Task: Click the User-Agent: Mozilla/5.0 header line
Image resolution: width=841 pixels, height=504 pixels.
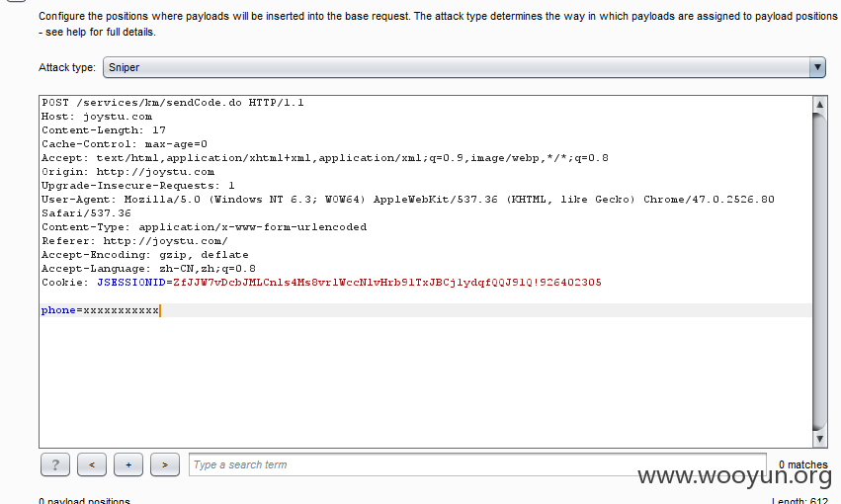Action: point(408,200)
